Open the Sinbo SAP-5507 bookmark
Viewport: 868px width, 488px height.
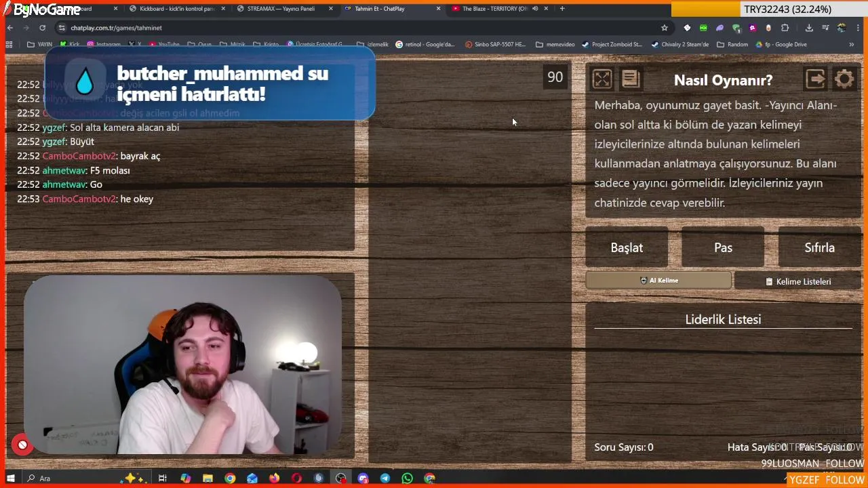tap(495, 45)
